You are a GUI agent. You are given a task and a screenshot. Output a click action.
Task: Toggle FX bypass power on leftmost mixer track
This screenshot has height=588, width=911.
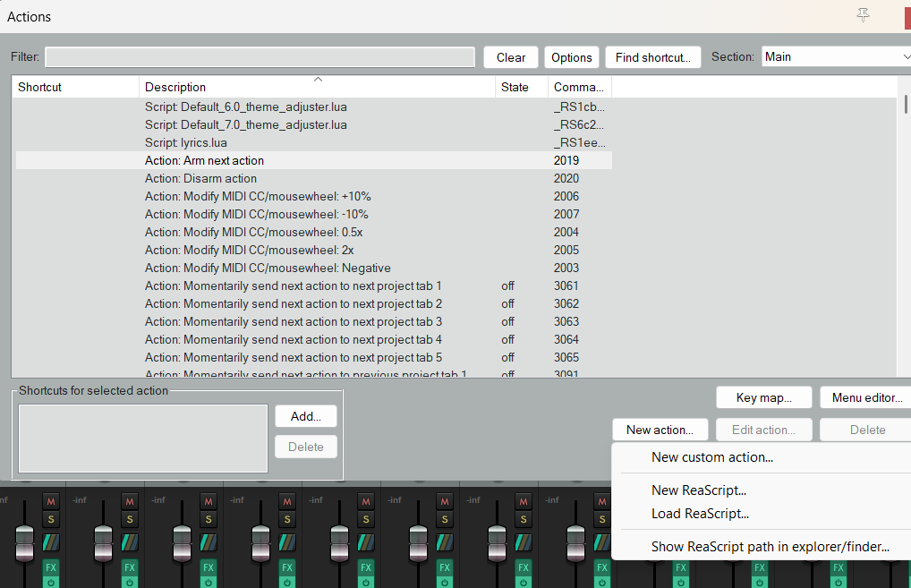(51, 582)
